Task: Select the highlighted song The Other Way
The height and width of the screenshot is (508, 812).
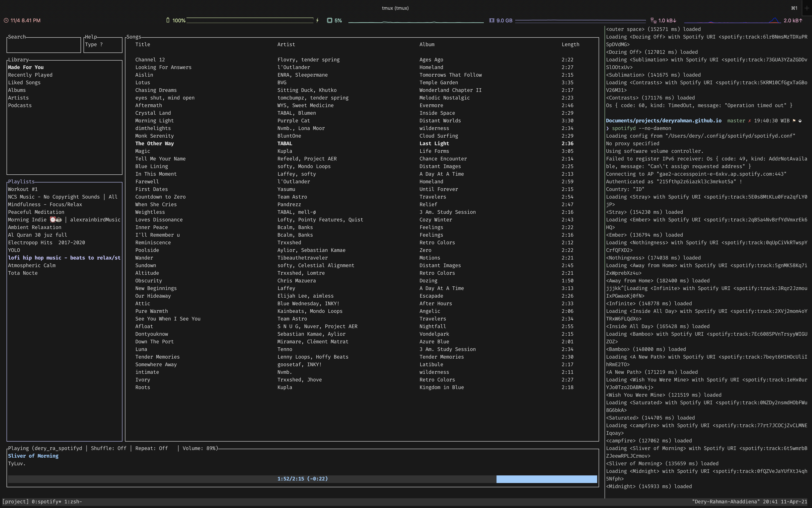Action: (154, 144)
